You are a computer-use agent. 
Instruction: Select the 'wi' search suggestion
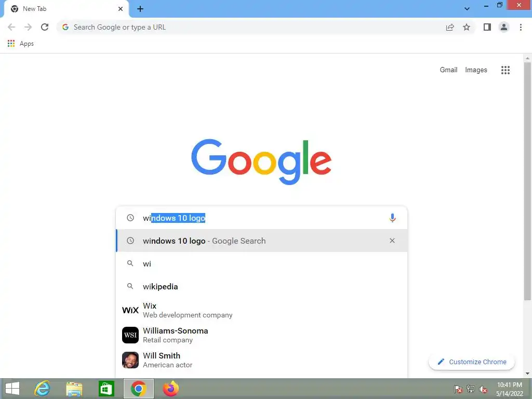point(262,263)
